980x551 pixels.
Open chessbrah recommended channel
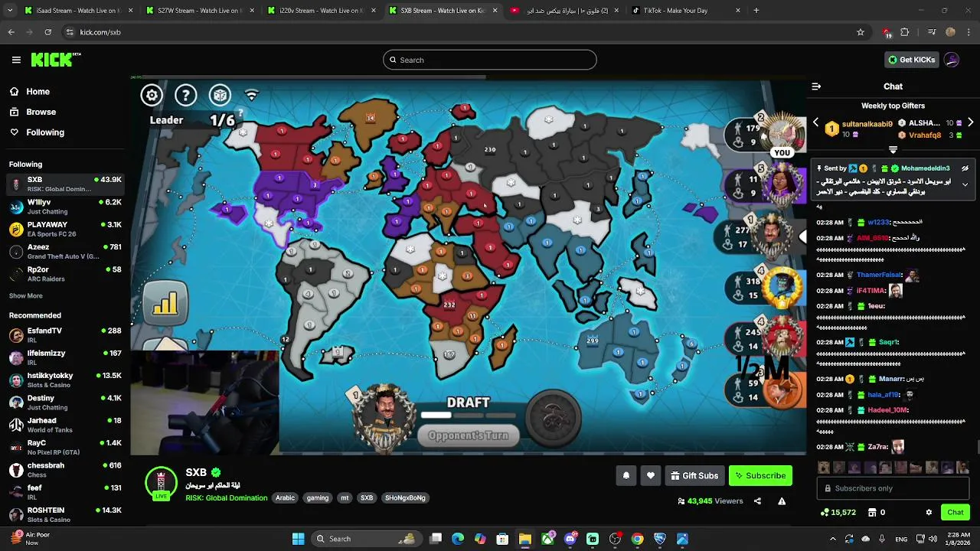[64, 470]
